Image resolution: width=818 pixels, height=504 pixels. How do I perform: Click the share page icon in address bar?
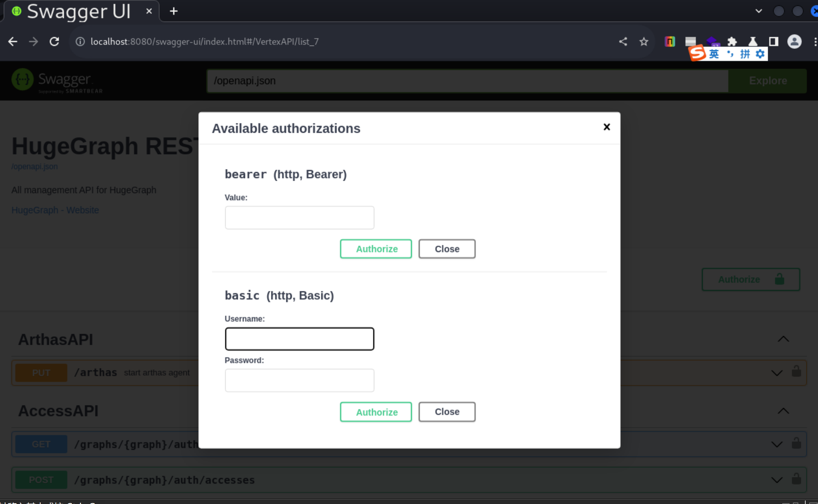coord(623,41)
